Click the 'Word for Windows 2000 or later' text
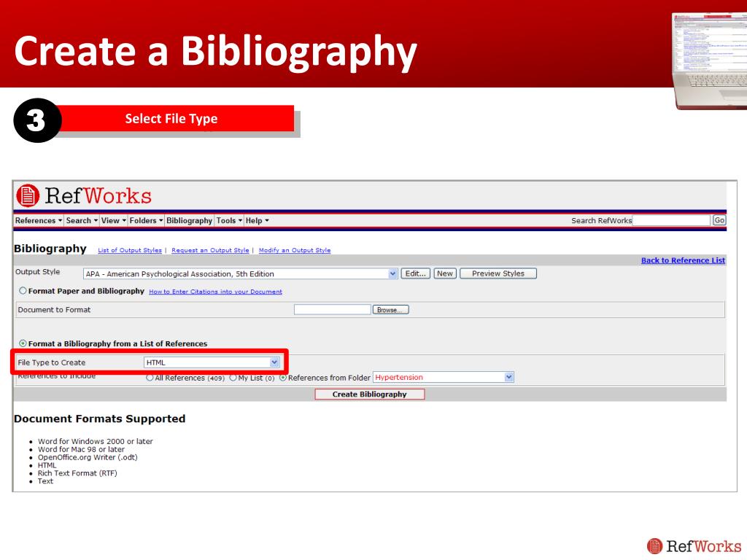 click(x=96, y=441)
